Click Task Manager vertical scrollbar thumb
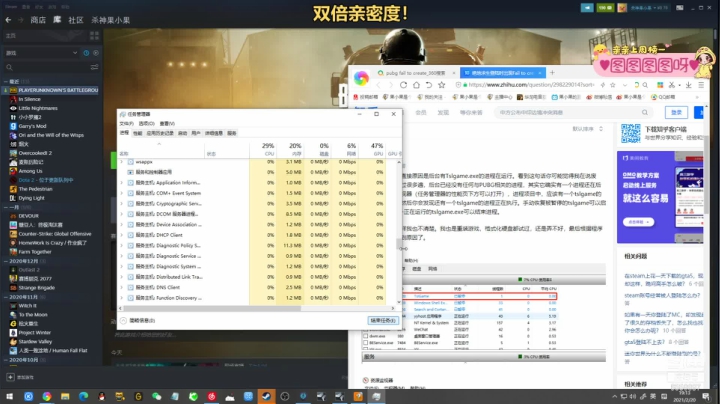Screen dimensions: 720x404 (x=399, y=244)
